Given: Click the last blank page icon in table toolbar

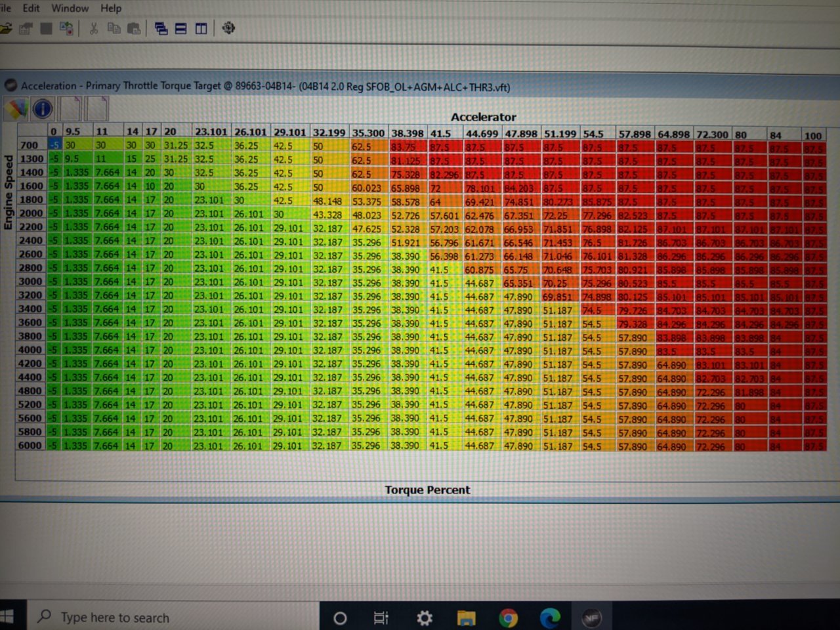Looking at the screenshot, I should click(96, 108).
